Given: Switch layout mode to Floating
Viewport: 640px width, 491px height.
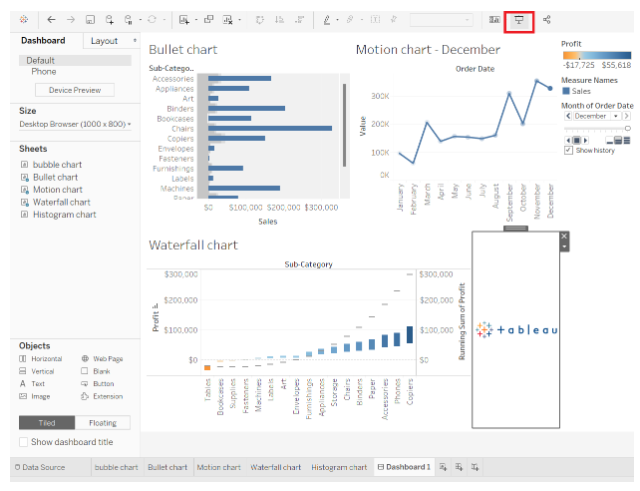Looking at the screenshot, I should pos(104,423).
